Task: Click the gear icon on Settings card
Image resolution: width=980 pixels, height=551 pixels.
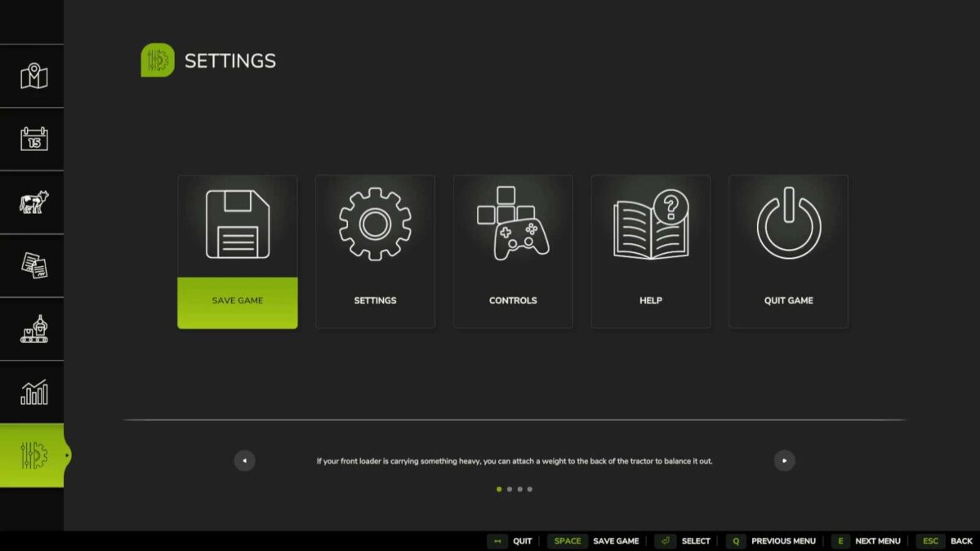Action: click(x=375, y=224)
